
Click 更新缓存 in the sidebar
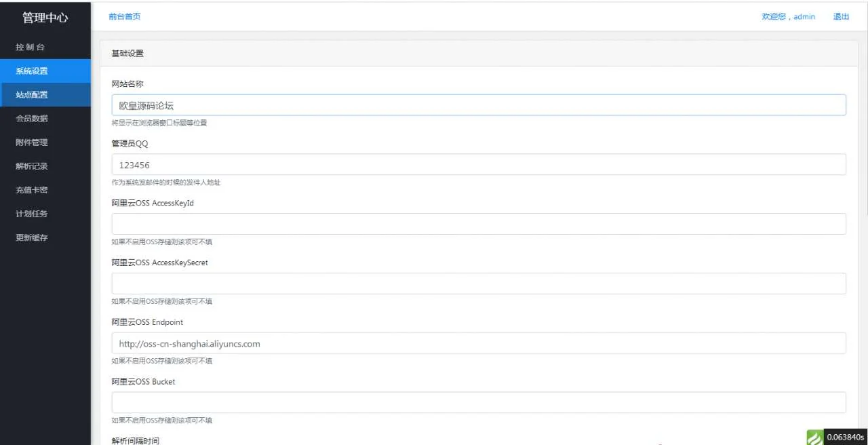click(x=32, y=237)
